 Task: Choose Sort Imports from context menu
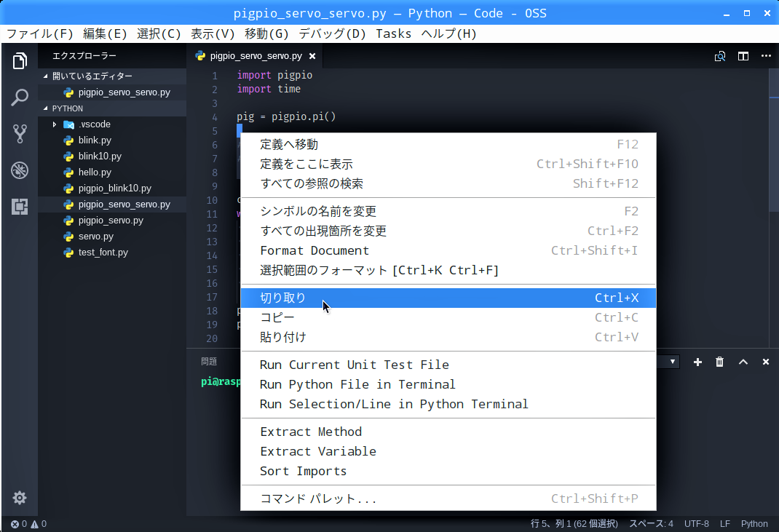click(448, 472)
